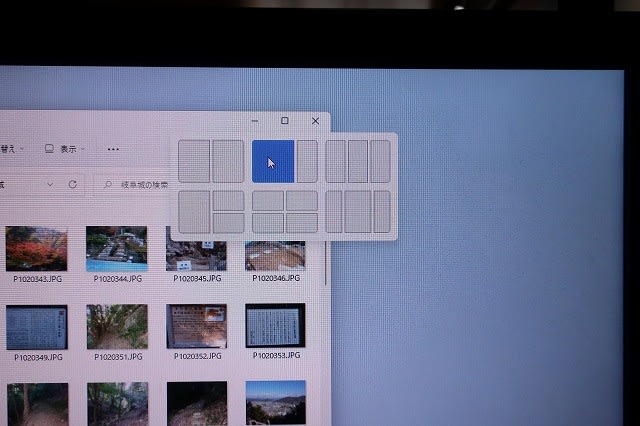Select left half zone in two-column snap layout

(194, 161)
